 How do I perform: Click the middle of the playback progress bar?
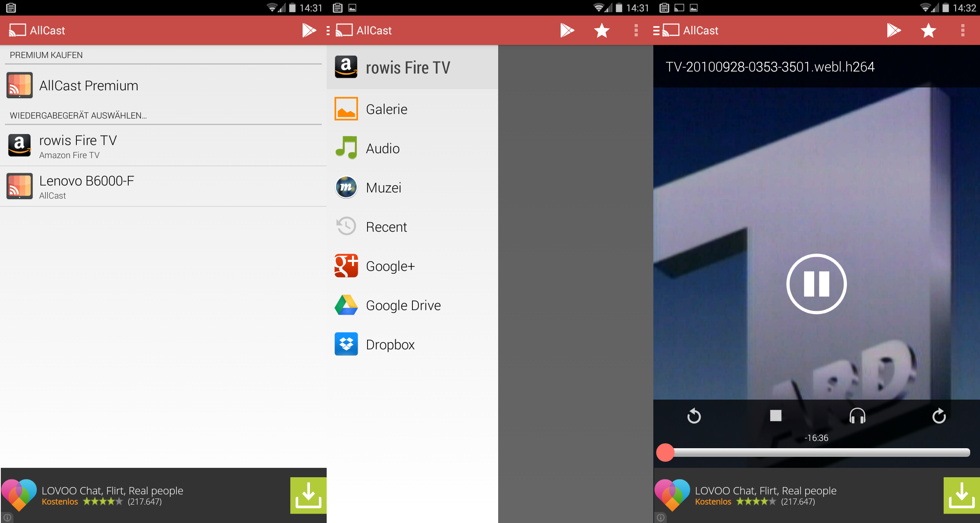tap(817, 452)
